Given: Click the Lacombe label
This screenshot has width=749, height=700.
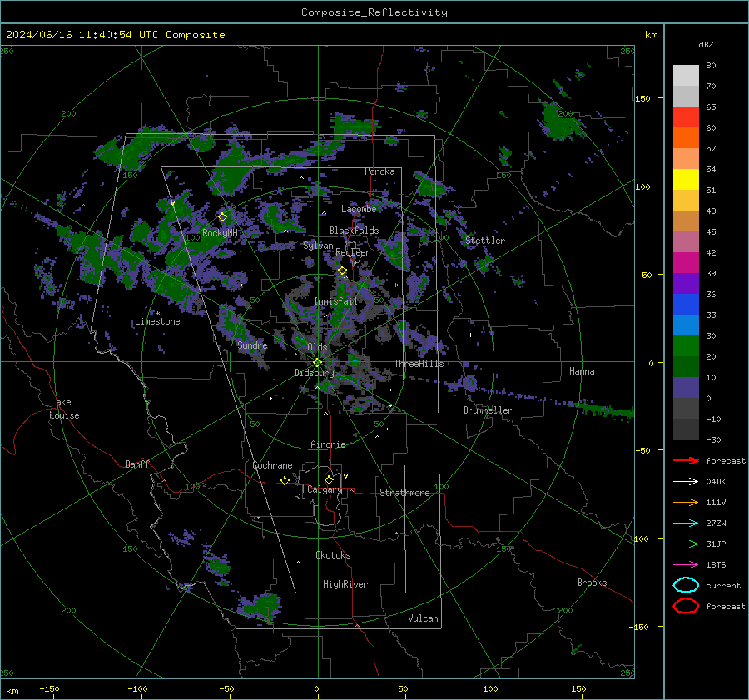Looking at the screenshot, I should pos(359,209).
